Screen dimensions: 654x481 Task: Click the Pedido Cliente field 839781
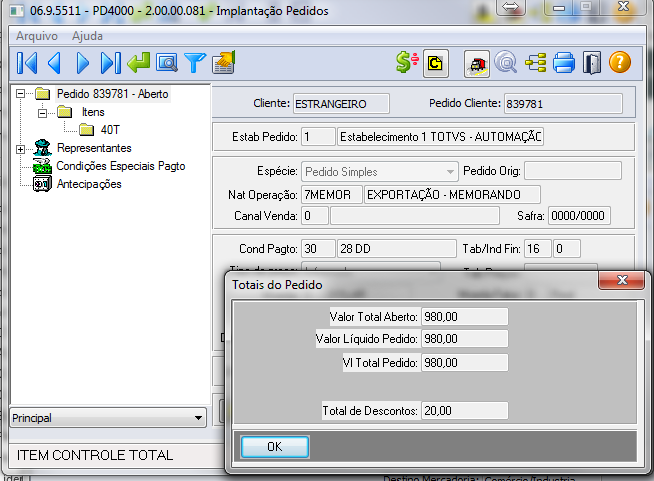click(563, 103)
